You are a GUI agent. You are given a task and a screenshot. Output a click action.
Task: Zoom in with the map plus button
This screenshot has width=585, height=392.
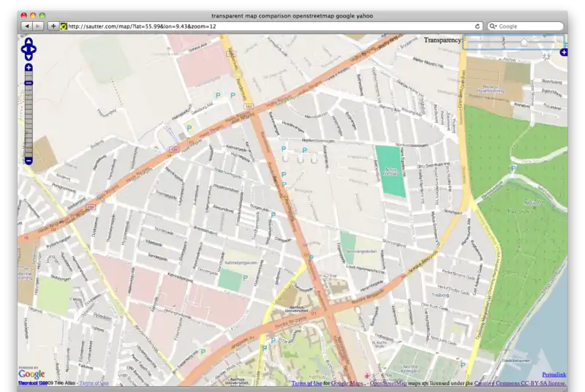[x=29, y=68]
